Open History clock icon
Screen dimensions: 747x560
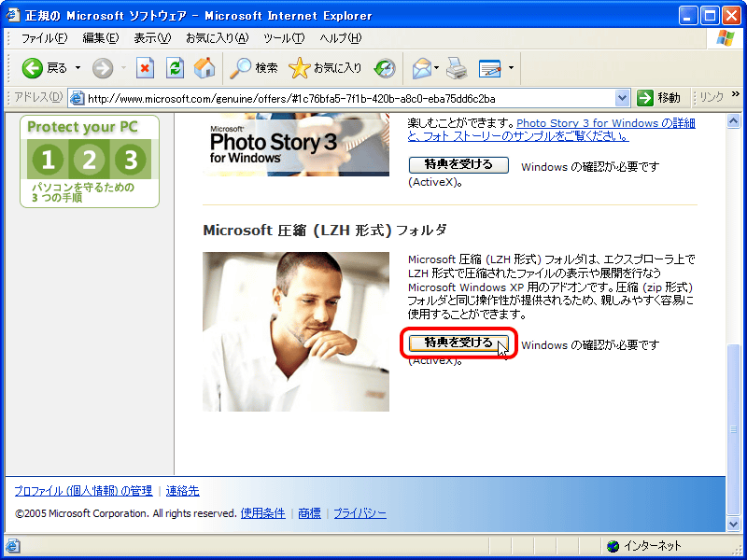click(x=385, y=68)
